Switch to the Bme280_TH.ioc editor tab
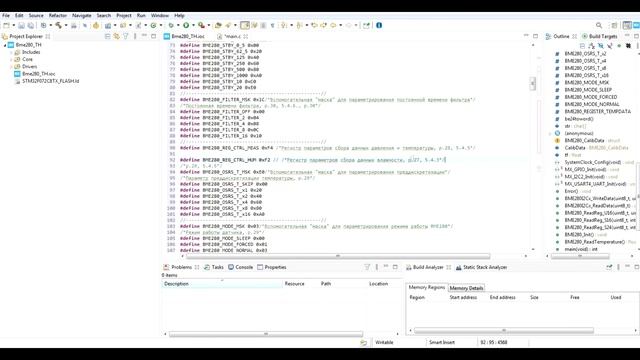 [184, 36]
